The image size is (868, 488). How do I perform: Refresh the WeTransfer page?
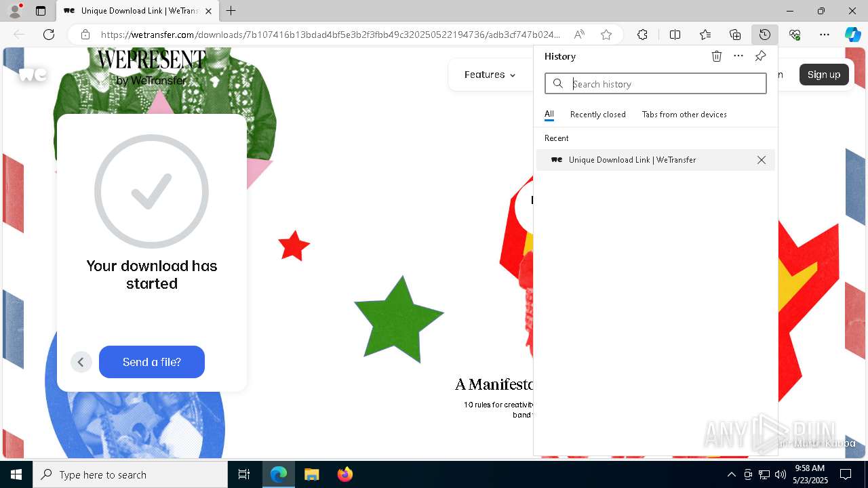click(x=49, y=35)
